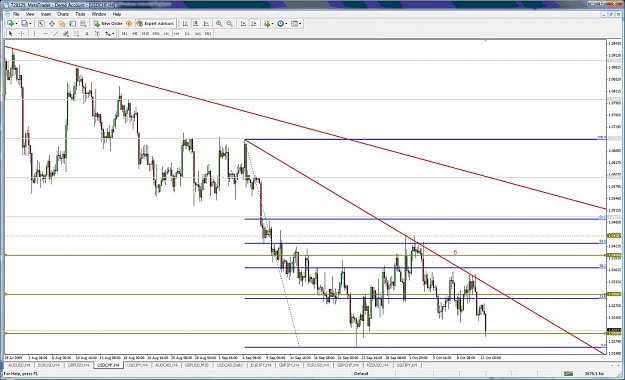Zoom in on the chart
This screenshot has height=380, width=625.
[219, 24]
